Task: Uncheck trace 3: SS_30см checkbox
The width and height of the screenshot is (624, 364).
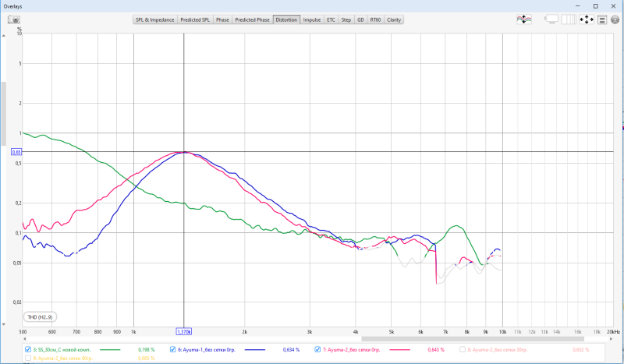Action: click(x=28, y=349)
